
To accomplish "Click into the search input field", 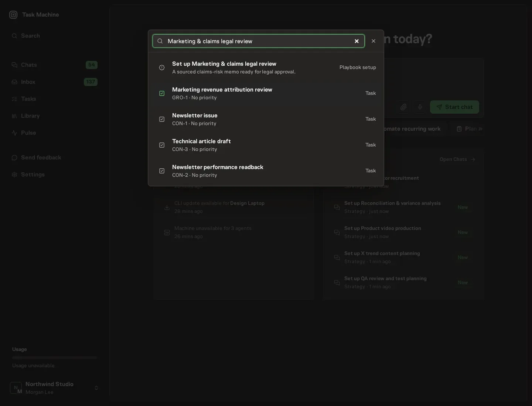I will [259, 41].
